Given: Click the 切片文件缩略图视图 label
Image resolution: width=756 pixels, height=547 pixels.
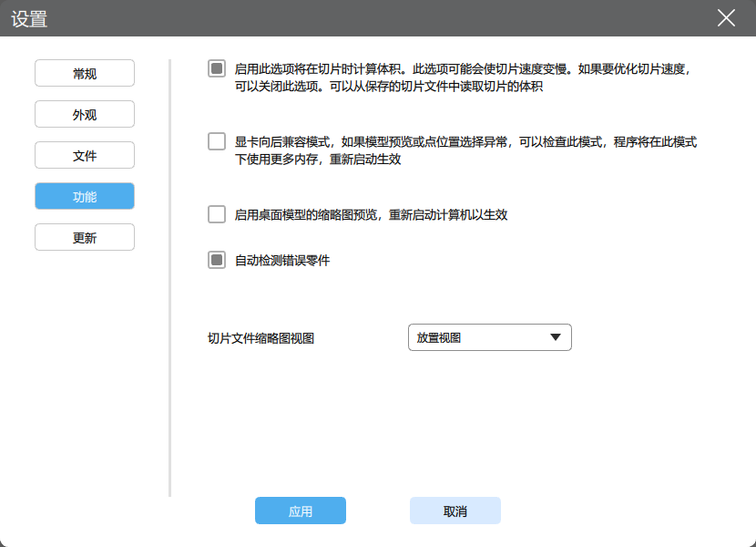Looking at the screenshot, I should 261,338.
